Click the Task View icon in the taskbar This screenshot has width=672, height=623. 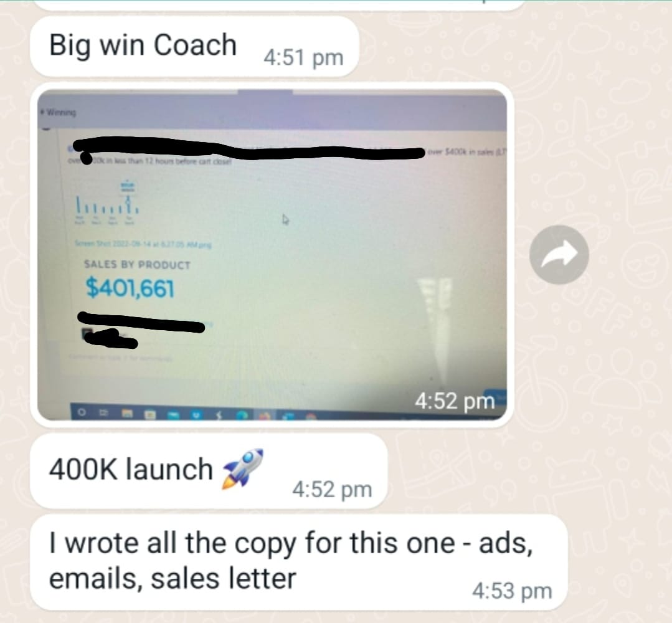103,413
